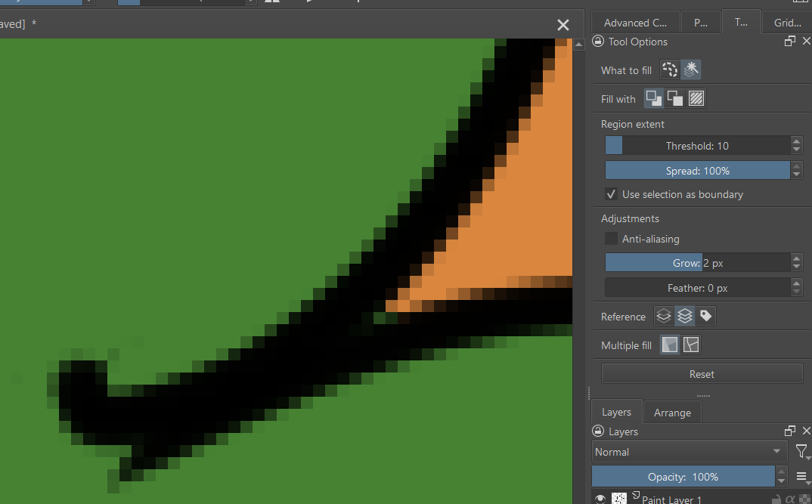812x504 pixels.
Task: Switch to P... docker tab
Action: (701, 23)
